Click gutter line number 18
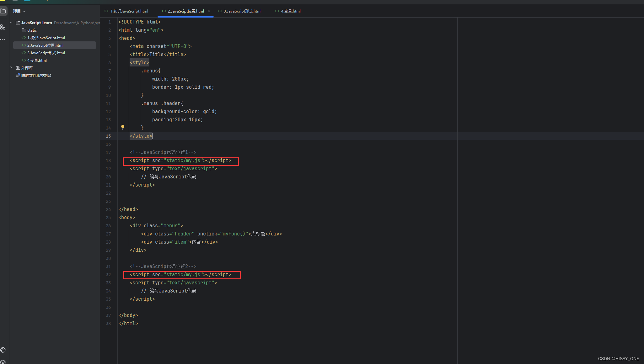 [108, 161]
